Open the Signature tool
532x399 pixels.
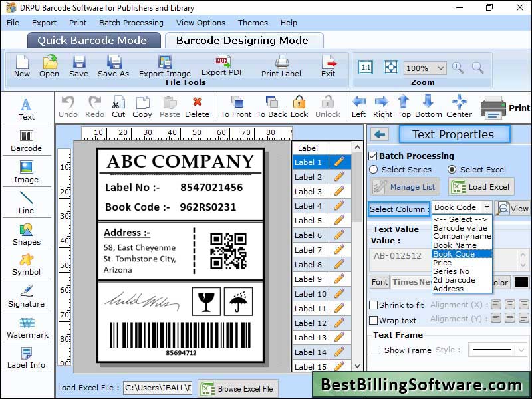click(27, 298)
